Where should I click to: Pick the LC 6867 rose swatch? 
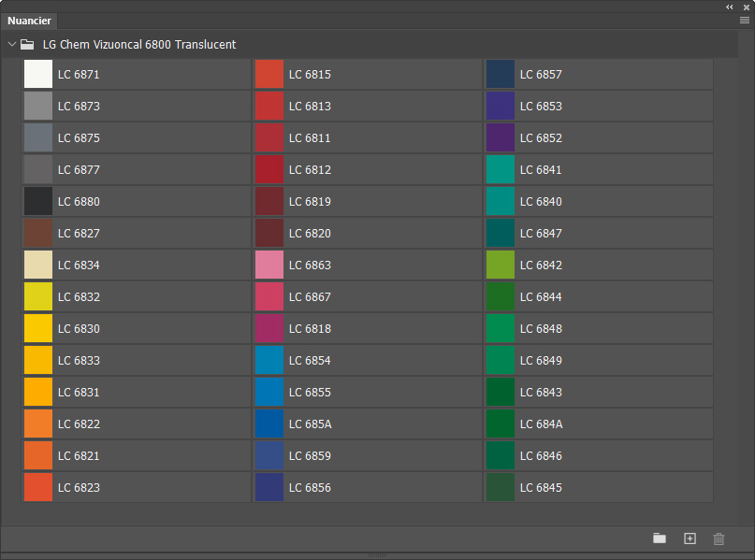click(269, 296)
